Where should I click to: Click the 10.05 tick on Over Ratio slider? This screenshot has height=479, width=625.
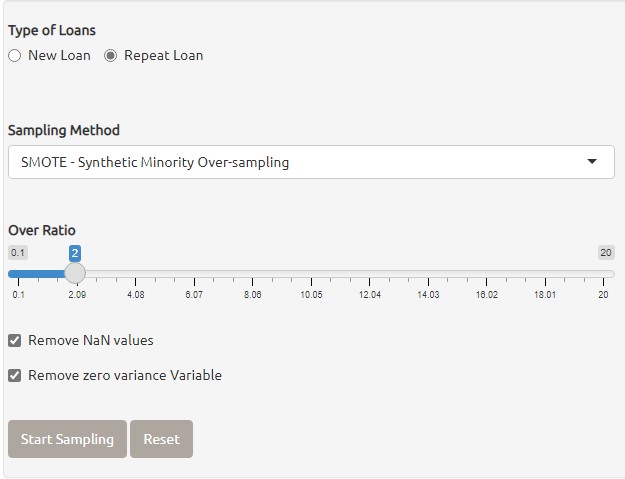coord(311,273)
